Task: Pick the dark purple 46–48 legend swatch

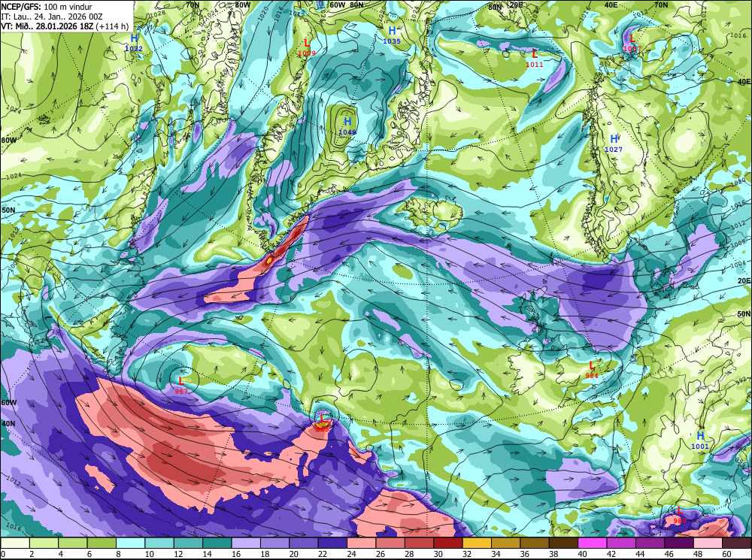Action: click(678, 543)
